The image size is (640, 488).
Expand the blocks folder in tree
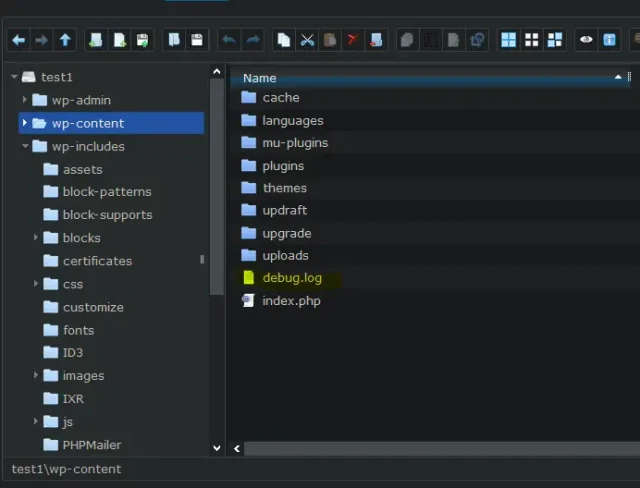click(37, 238)
